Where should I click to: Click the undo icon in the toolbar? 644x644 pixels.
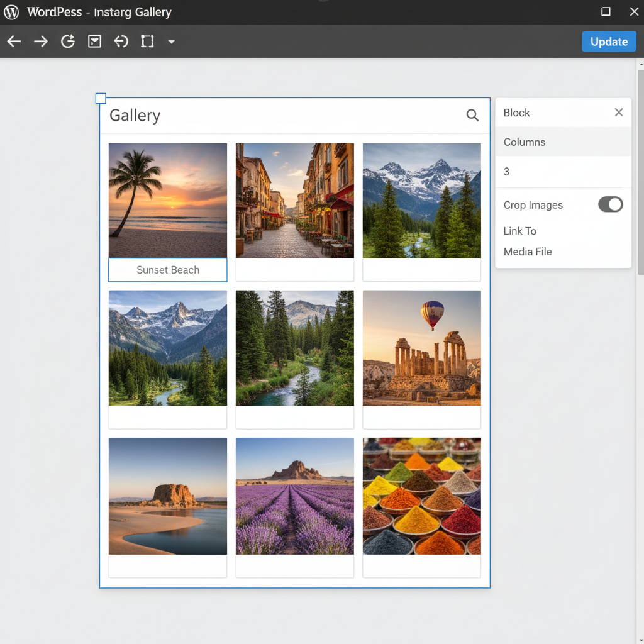point(121,42)
